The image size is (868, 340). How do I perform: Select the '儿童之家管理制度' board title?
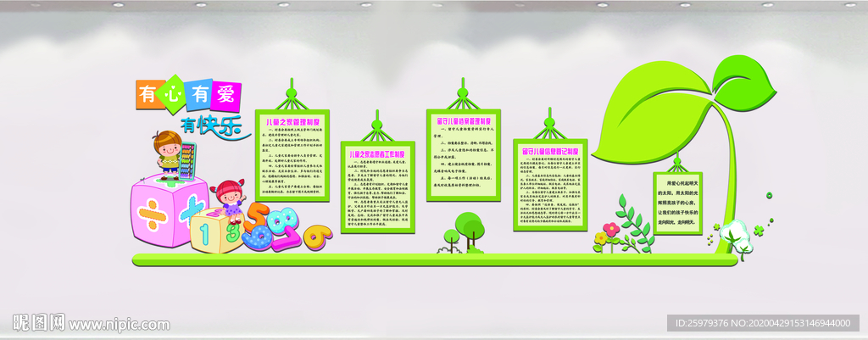(292, 121)
